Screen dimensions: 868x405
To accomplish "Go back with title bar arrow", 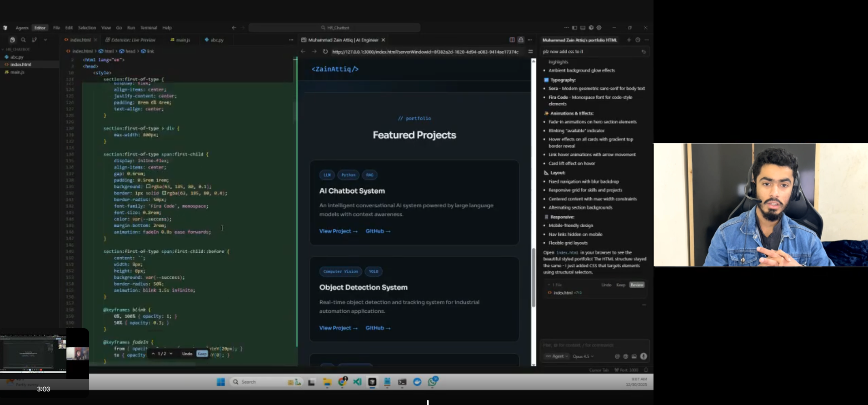I will pyautogui.click(x=234, y=28).
